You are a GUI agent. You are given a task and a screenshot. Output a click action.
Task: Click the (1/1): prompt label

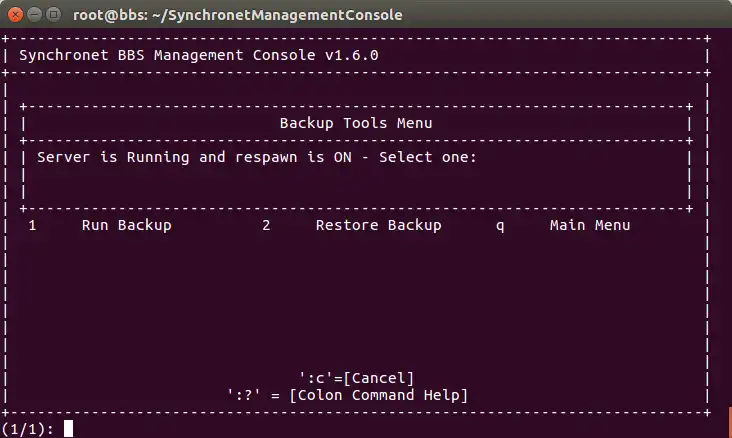[28, 429]
